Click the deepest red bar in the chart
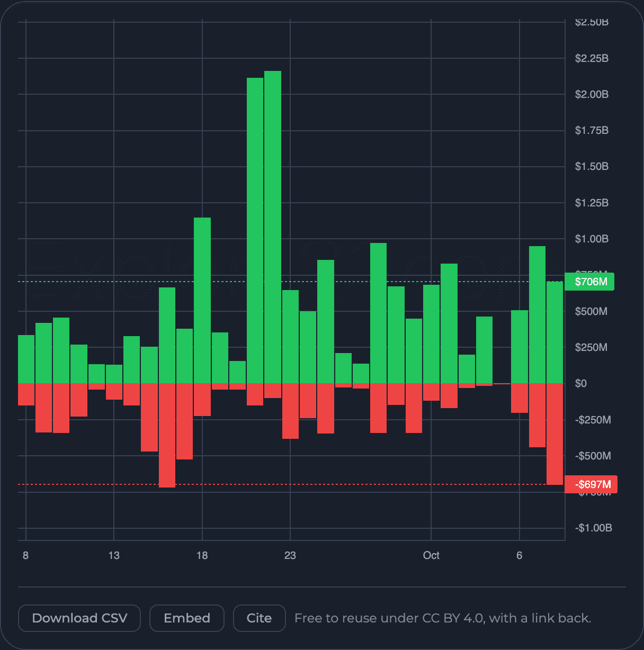Image resolution: width=644 pixels, height=650 pixels. pos(167,435)
